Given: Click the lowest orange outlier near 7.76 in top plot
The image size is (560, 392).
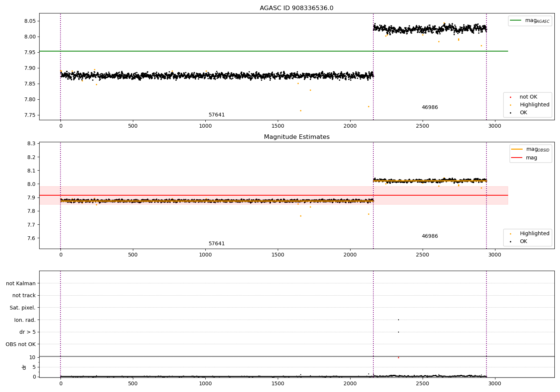Looking at the screenshot, I should 301,111.
